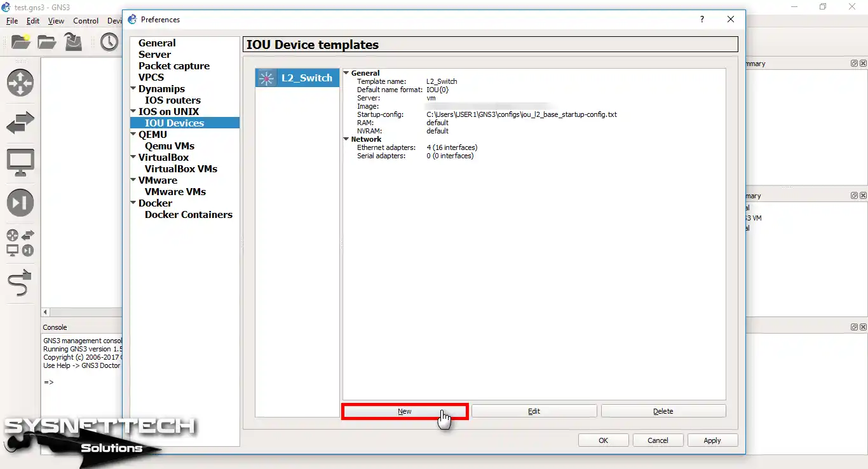Screen dimensions: 868x469
Task: Click the Open project folder icon
Action: (47, 43)
